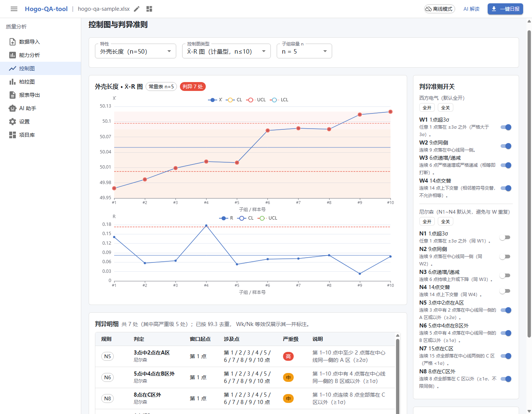
Task: Click the 判异 7 处 badge
Action: (193, 86)
